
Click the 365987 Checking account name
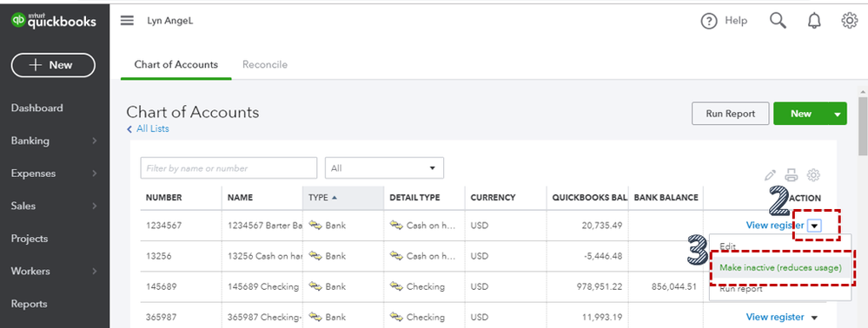point(265,317)
